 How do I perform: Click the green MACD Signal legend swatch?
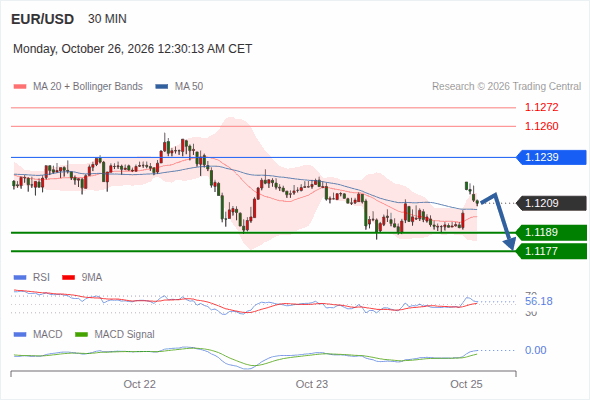(x=81, y=335)
